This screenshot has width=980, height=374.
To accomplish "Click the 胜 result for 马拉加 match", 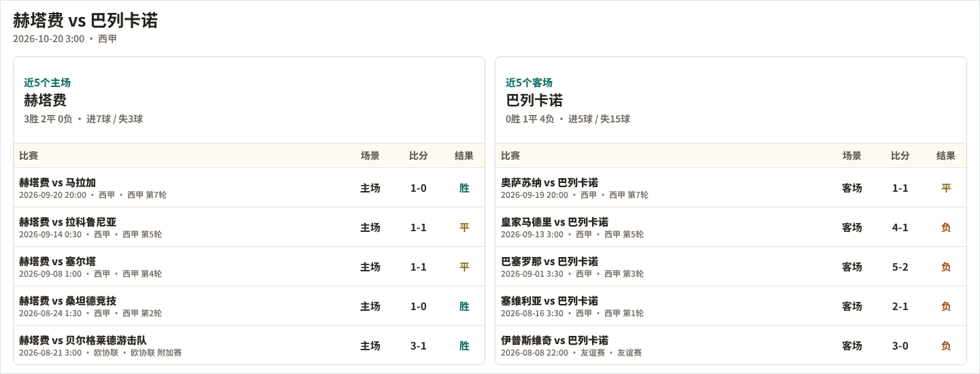I will 464,188.
